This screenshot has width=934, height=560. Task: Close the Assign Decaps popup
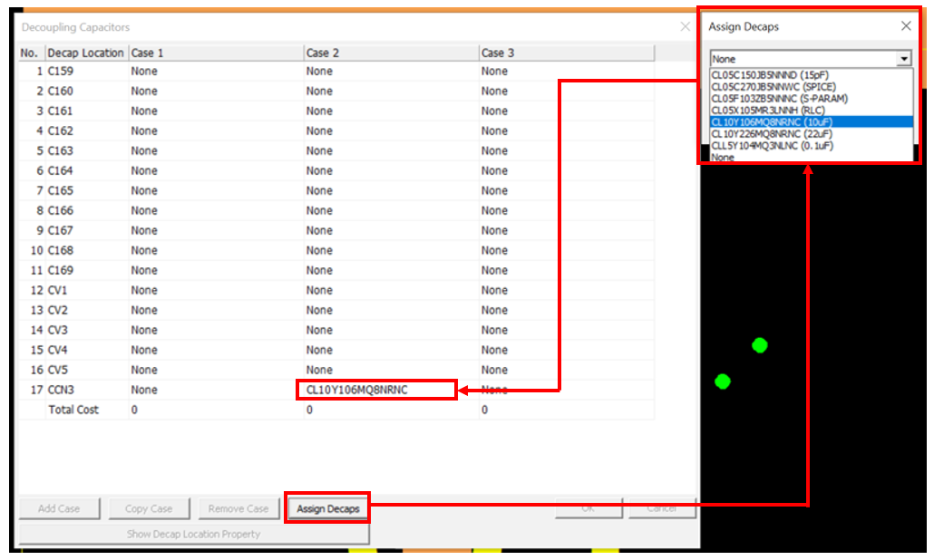905,26
